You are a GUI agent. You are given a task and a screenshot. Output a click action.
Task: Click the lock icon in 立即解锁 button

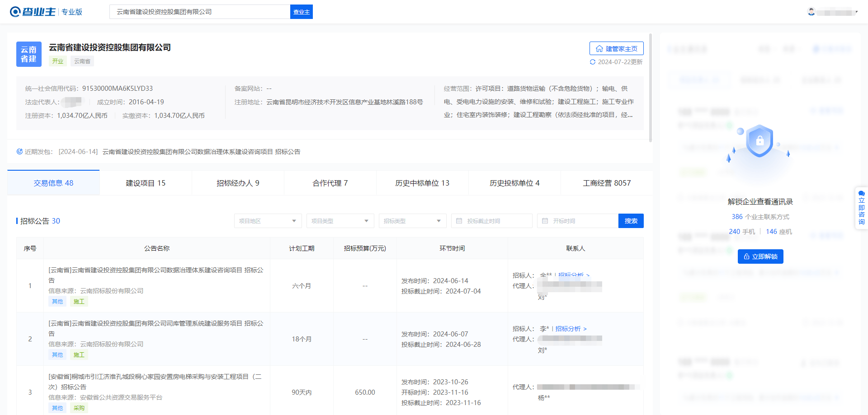[x=746, y=256]
